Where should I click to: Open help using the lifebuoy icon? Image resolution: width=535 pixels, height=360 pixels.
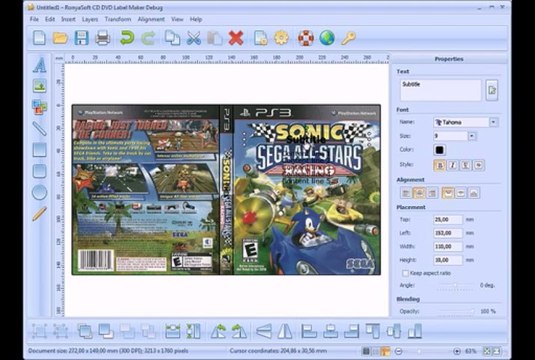pyautogui.click(x=306, y=38)
